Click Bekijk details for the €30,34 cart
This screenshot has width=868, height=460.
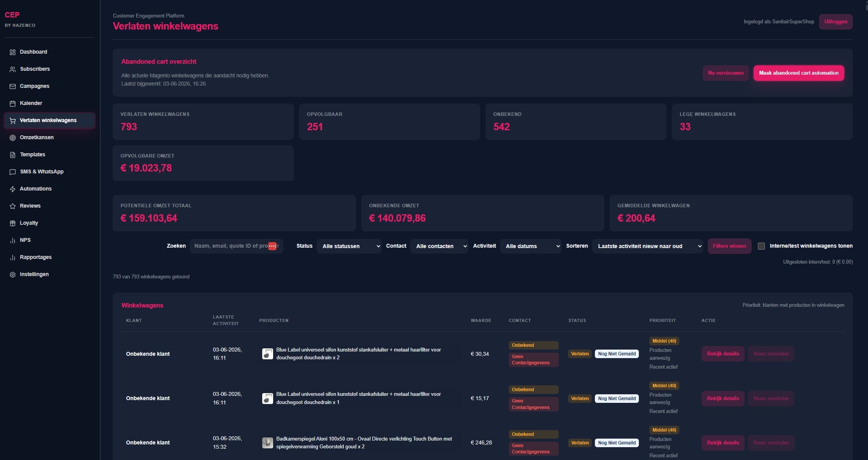point(723,354)
